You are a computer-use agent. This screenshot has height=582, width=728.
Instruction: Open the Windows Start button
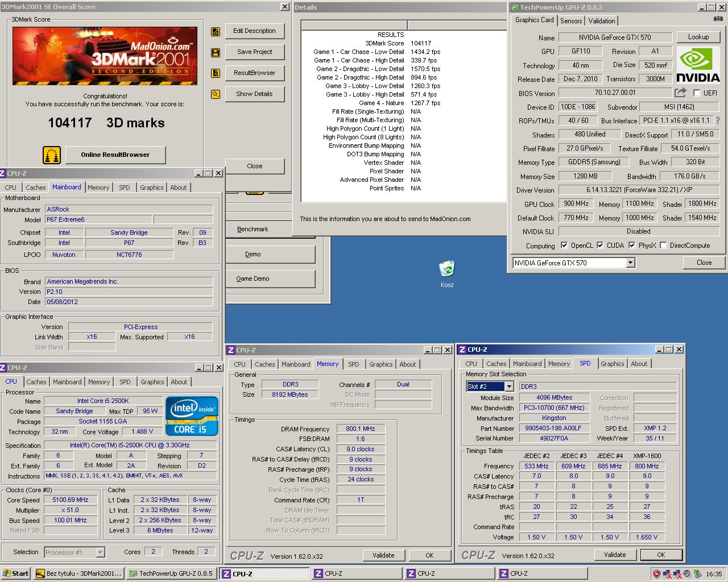(16, 573)
